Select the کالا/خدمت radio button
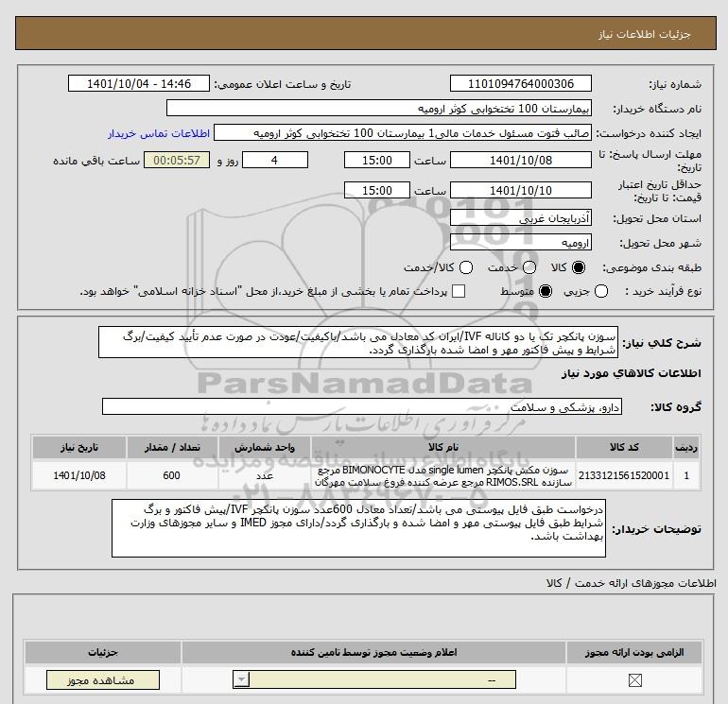The height and width of the screenshot is (704, 728). click(466, 267)
